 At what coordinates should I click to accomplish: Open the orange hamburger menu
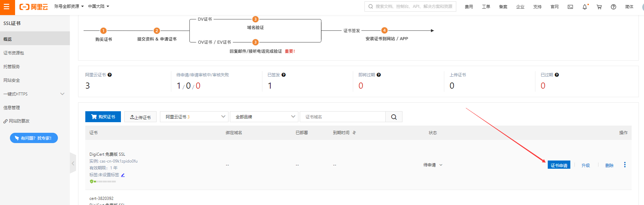pos(7,7)
